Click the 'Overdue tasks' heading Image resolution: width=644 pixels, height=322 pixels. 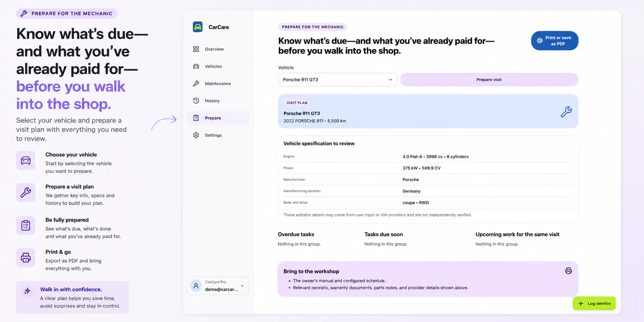(x=296, y=235)
